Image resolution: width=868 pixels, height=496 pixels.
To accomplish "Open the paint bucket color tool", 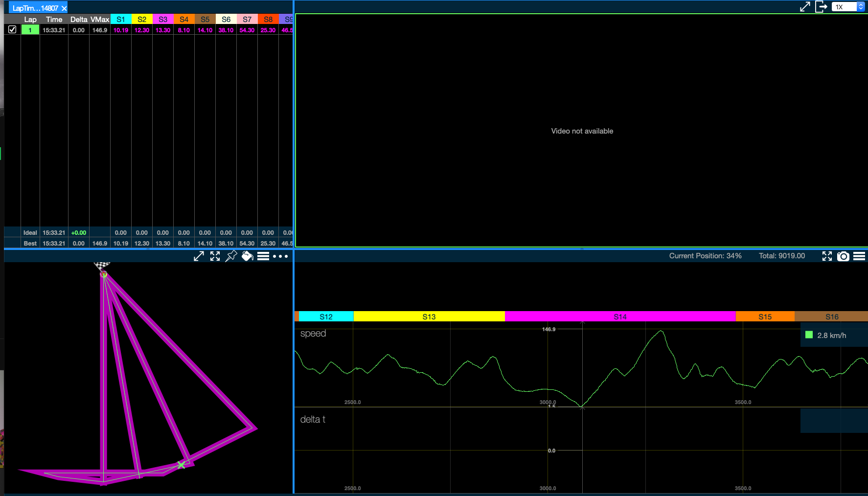I will coord(248,256).
